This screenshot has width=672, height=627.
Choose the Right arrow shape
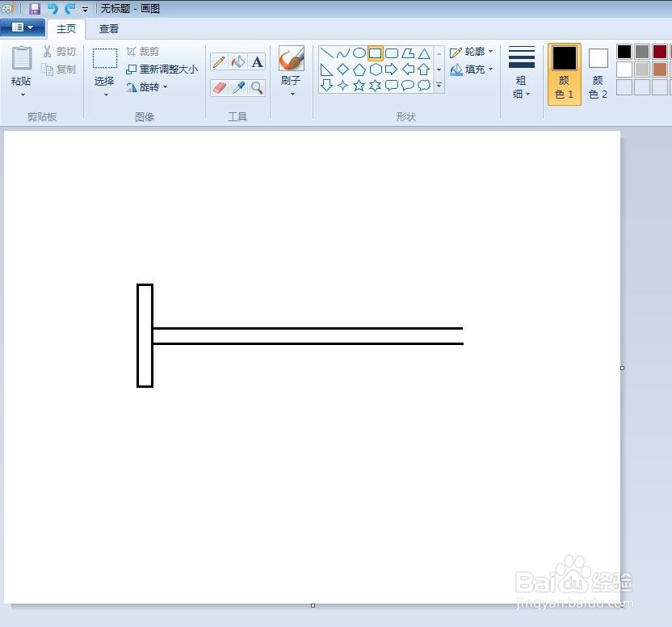coord(391,69)
